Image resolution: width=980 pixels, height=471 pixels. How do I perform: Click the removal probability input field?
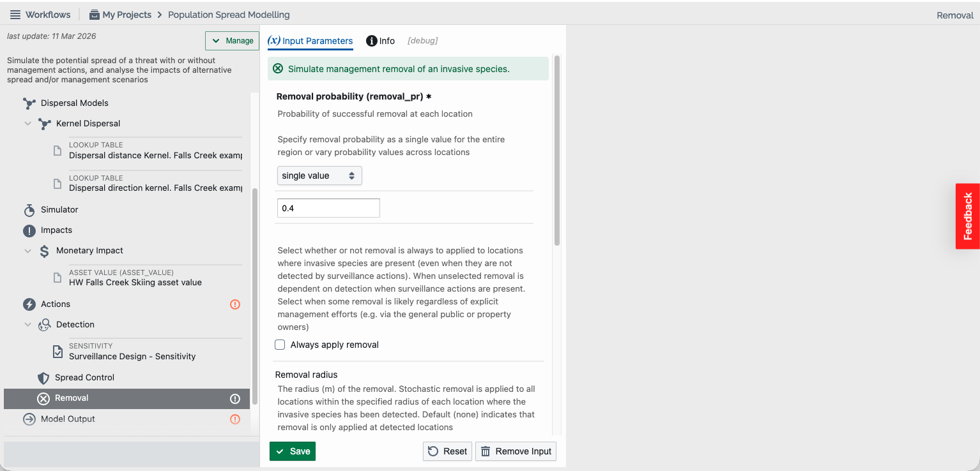coord(329,208)
